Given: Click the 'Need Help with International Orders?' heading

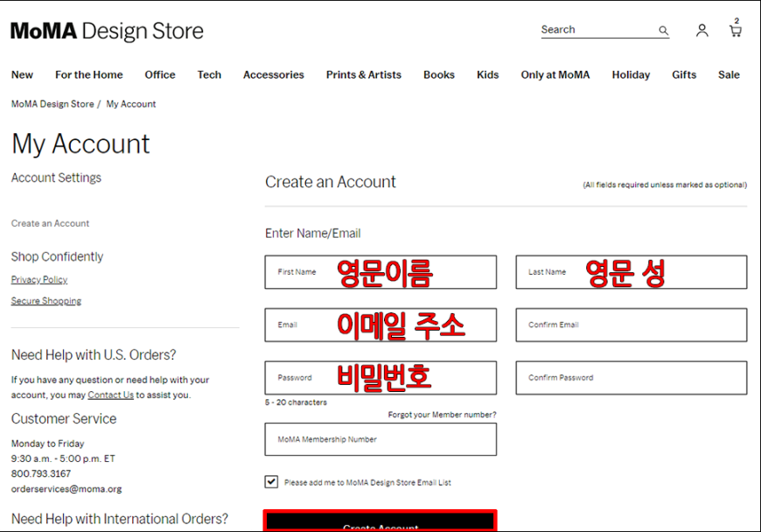Looking at the screenshot, I should click(119, 519).
